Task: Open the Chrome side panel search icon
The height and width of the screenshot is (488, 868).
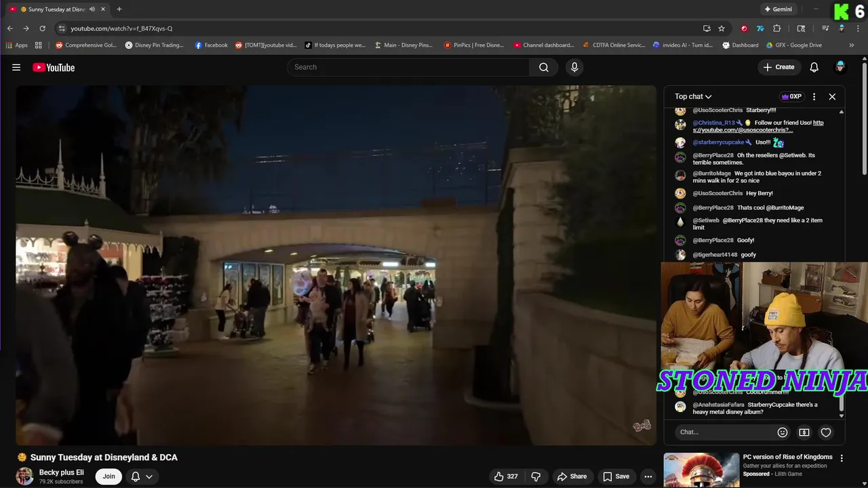Action: click(801, 28)
